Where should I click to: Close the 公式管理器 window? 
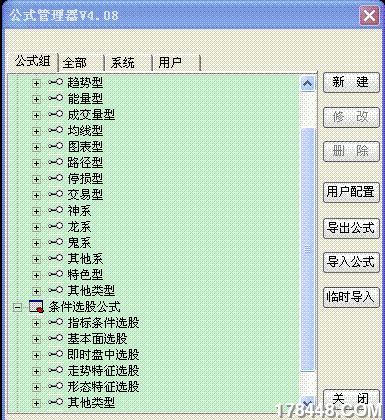point(369,15)
